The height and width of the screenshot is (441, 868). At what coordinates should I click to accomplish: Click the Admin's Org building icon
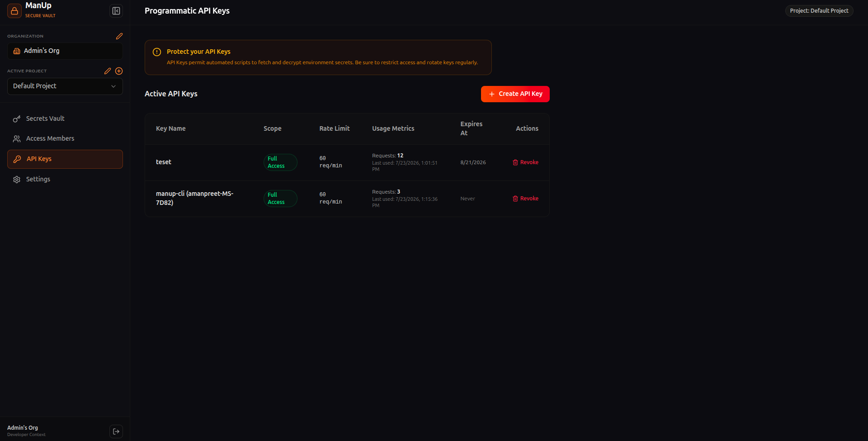[x=17, y=51]
